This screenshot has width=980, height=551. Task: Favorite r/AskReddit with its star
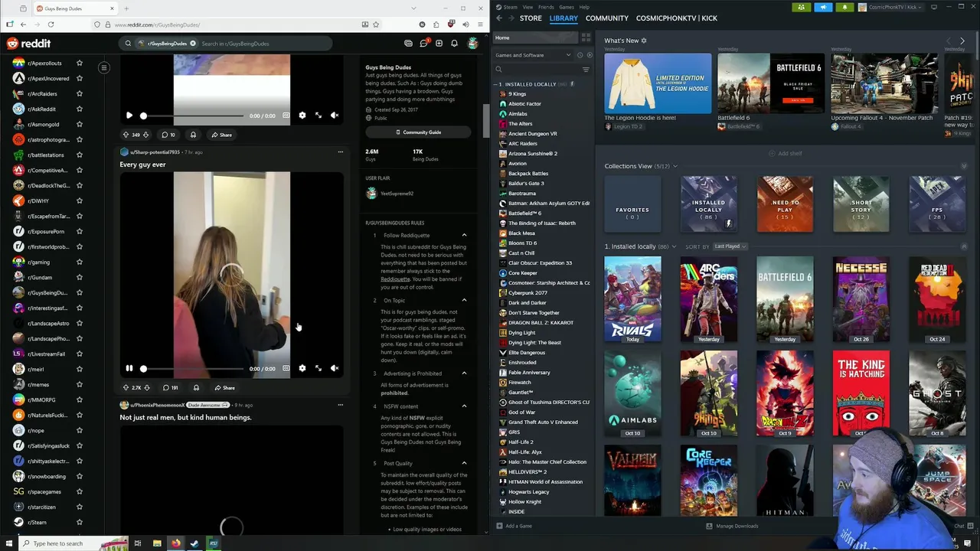[x=79, y=109]
